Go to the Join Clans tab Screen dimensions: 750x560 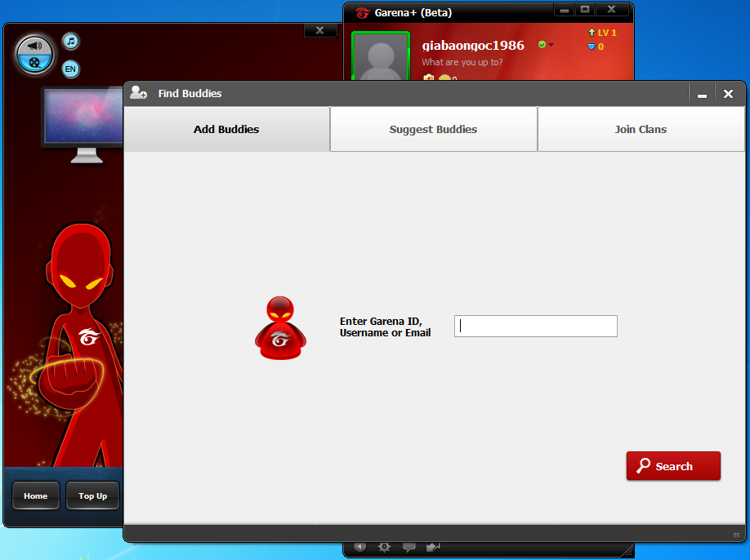pos(641,129)
